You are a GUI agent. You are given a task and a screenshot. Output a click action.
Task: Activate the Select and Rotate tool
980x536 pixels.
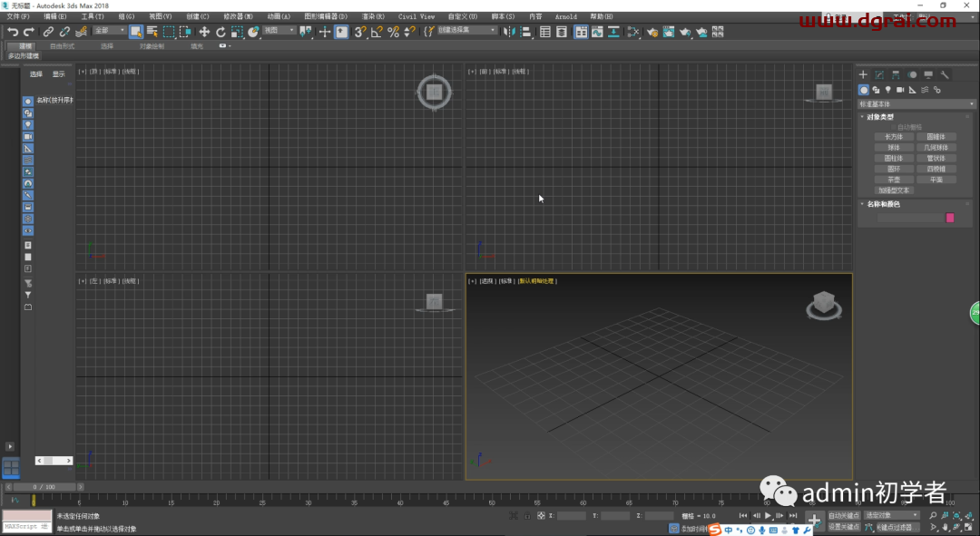220,31
